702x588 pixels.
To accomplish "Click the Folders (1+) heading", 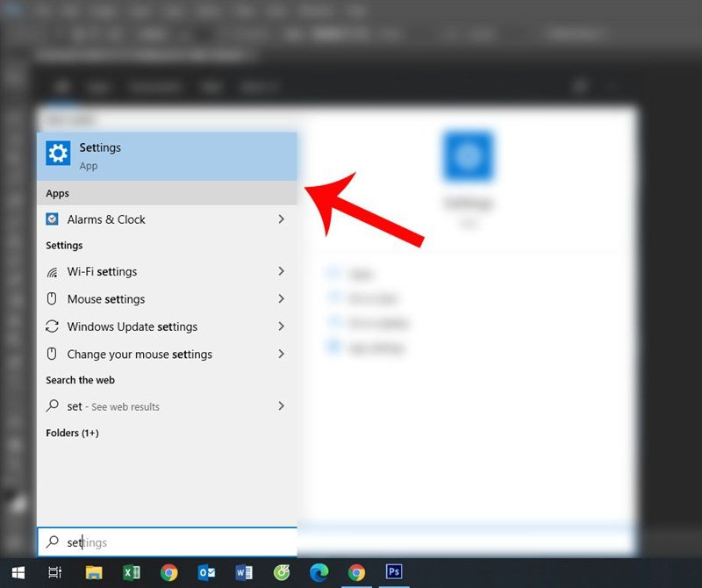I will pos(72,433).
